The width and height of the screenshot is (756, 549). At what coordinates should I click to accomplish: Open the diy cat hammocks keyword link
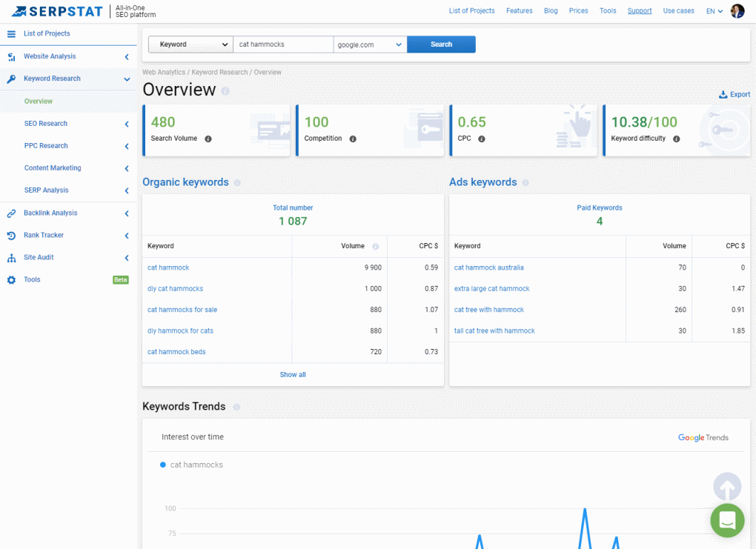(175, 289)
